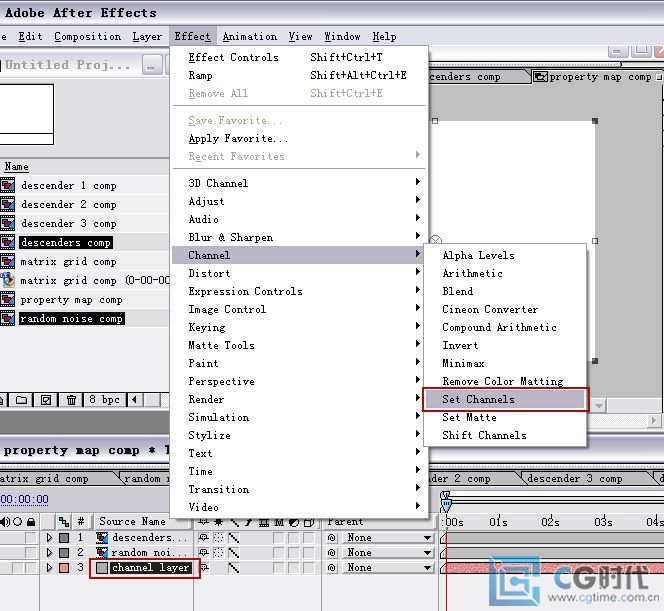Click label color swatch of random noi layer 2
This screenshot has height=611, width=664.
pos(64,553)
